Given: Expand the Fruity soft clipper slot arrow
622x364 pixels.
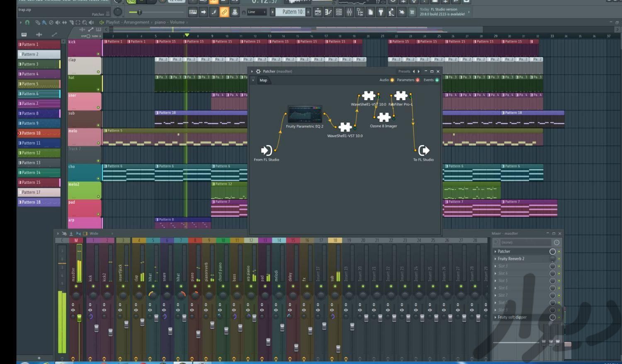Looking at the screenshot, I should tap(495, 317).
